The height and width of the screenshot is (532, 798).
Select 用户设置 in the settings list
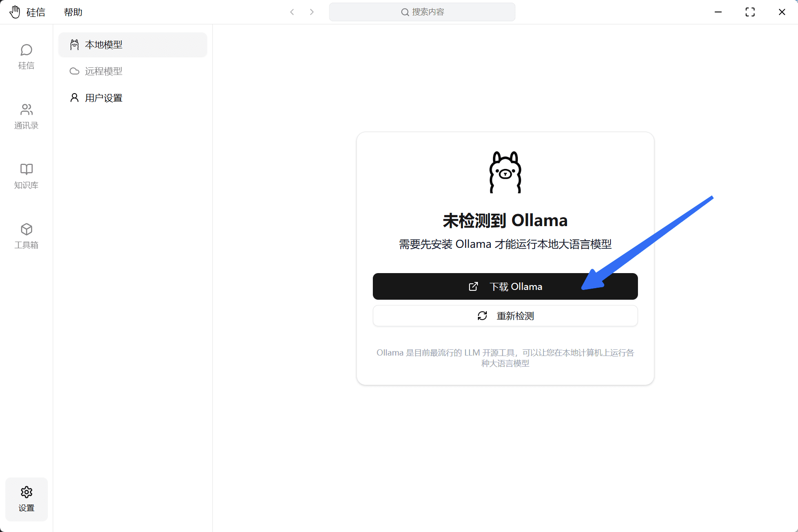(133, 98)
